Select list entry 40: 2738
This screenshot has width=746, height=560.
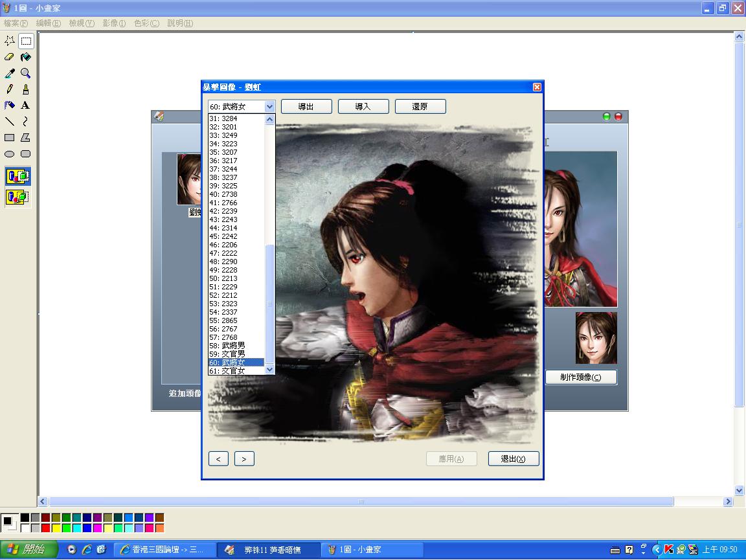coord(236,194)
